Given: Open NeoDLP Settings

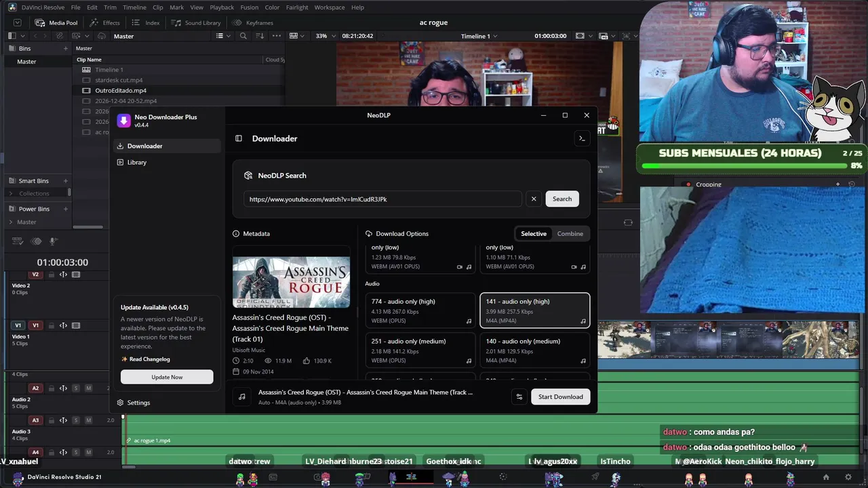Looking at the screenshot, I should pos(134,403).
